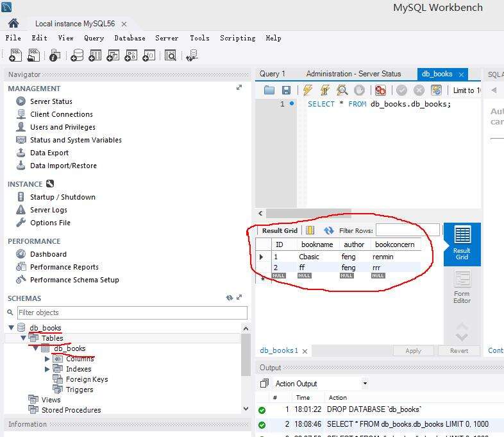
Task: Switch to the Form Editor view
Action: pyautogui.click(x=462, y=287)
